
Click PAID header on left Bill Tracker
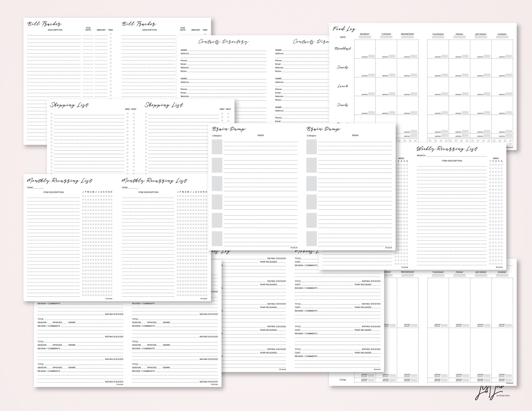point(111,30)
